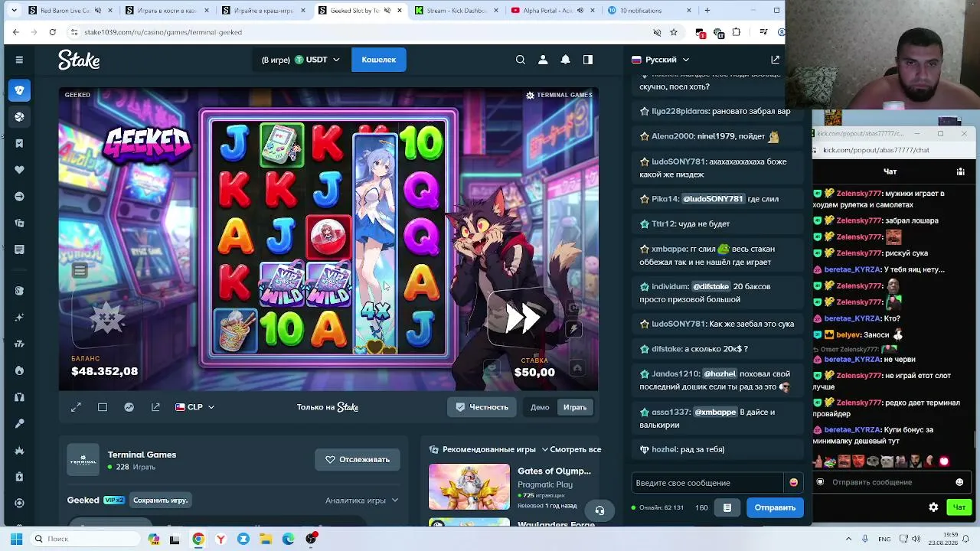Click Отслеживать to follow Terminal Games

click(x=358, y=460)
